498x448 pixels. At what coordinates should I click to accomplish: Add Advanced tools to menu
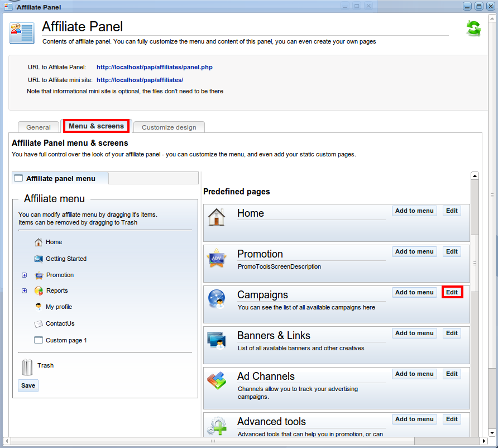coord(414,419)
